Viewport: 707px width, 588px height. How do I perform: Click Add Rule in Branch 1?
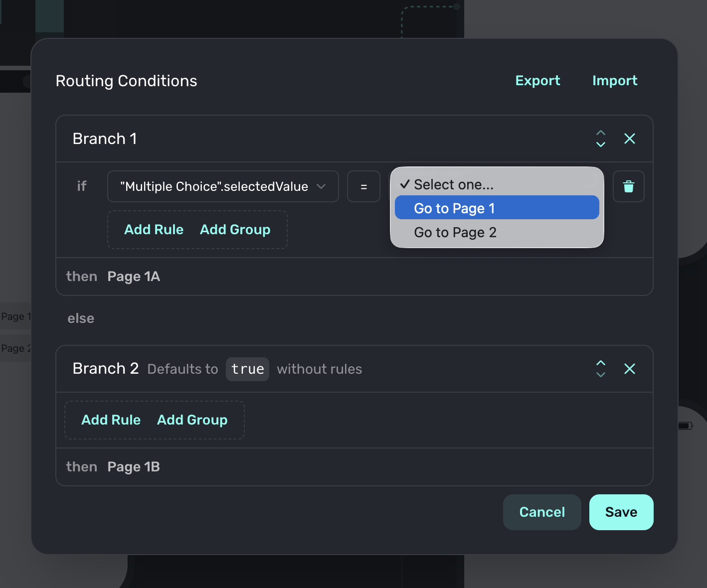pos(154,230)
